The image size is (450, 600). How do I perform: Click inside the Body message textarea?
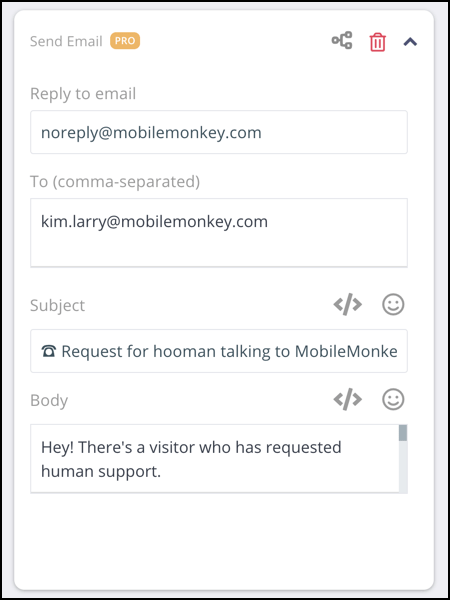click(x=215, y=458)
